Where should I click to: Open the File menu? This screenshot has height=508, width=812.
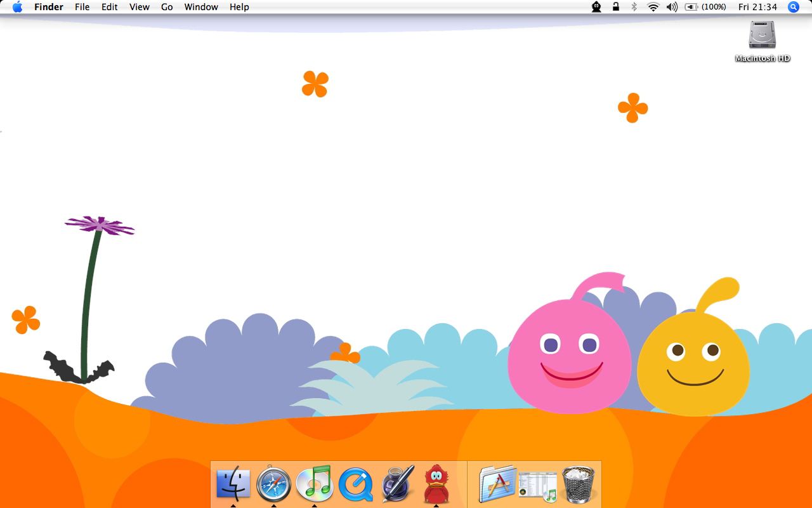click(x=82, y=7)
